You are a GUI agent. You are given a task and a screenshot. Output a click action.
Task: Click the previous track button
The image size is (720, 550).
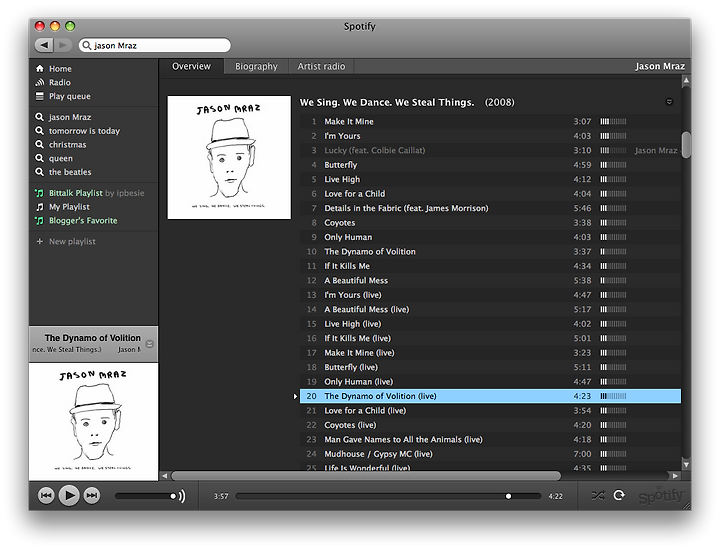point(46,495)
